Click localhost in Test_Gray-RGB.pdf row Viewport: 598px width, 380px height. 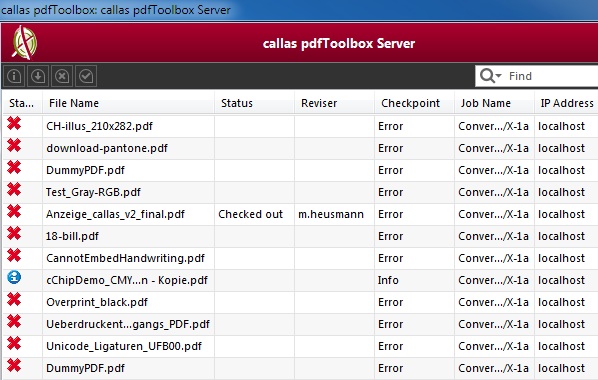tap(561, 192)
